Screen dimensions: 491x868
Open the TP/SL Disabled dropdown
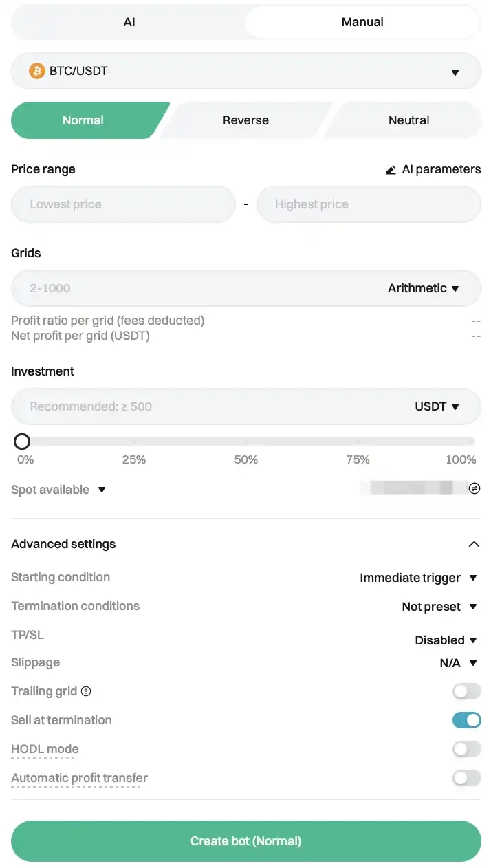[x=446, y=640]
